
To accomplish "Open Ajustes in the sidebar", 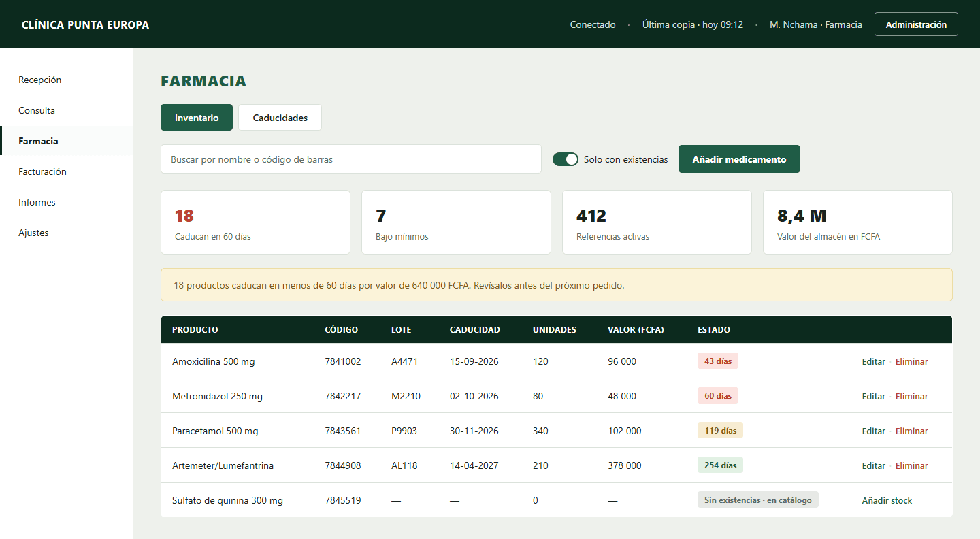I will [x=66, y=233].
